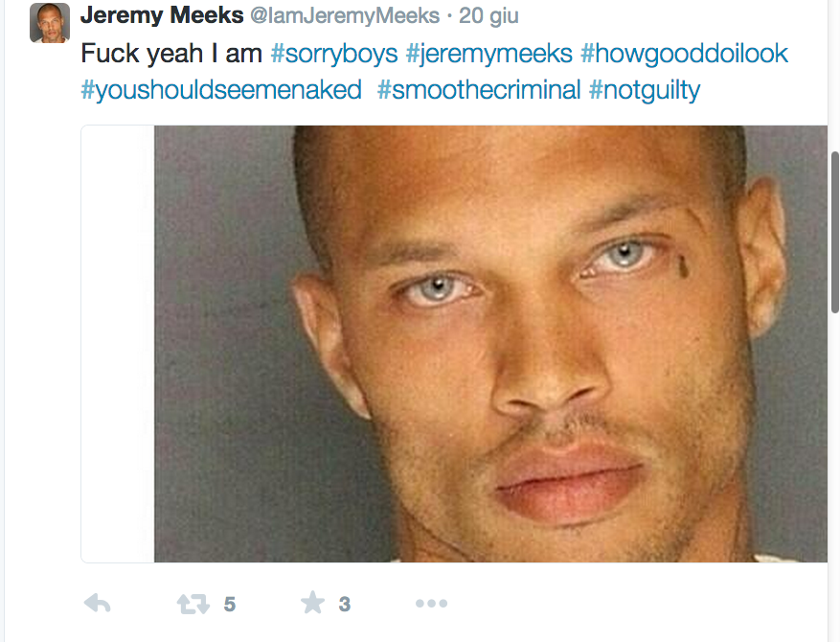Open the more options ellipsis menu
Screen dimensions: 840x642
[x=431, y=603]
